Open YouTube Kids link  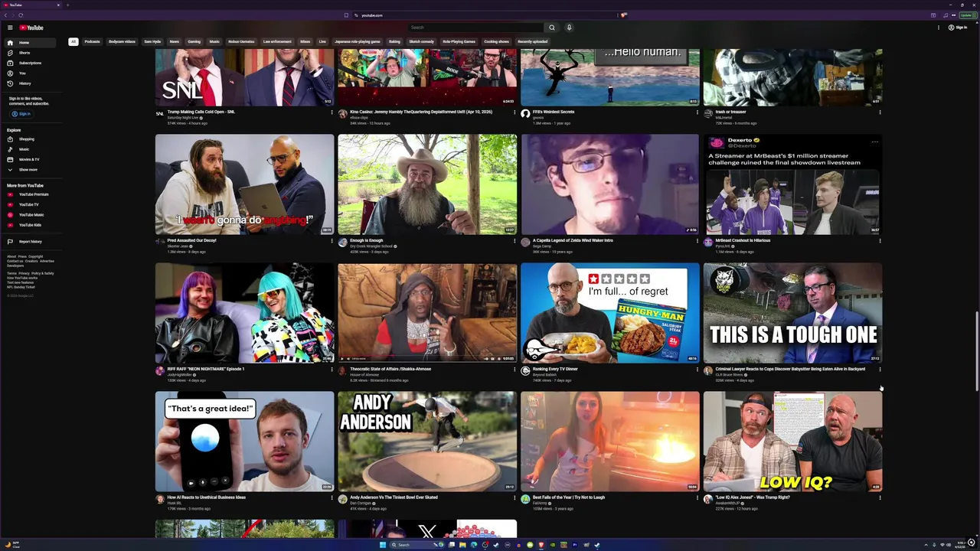[x=31, y=225]
